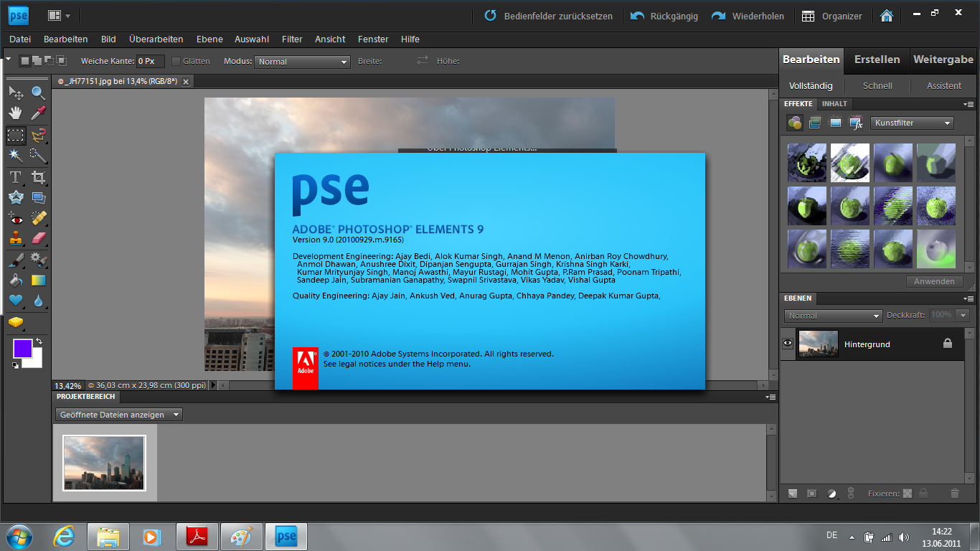980x551 pixels.
Task: Select the Hand tool
Action: click(16, 113)
